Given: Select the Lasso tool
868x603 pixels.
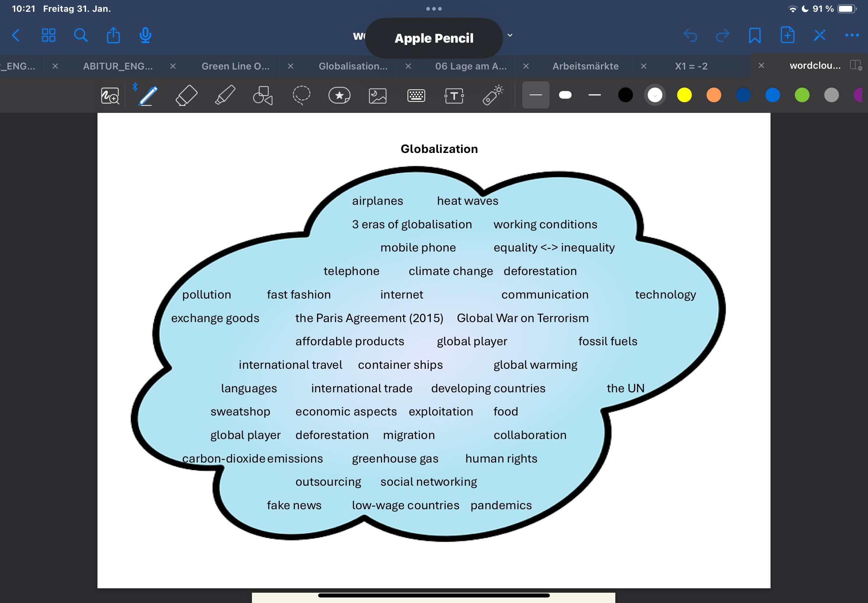Looking at the screenshot, I should click(301, 95).
